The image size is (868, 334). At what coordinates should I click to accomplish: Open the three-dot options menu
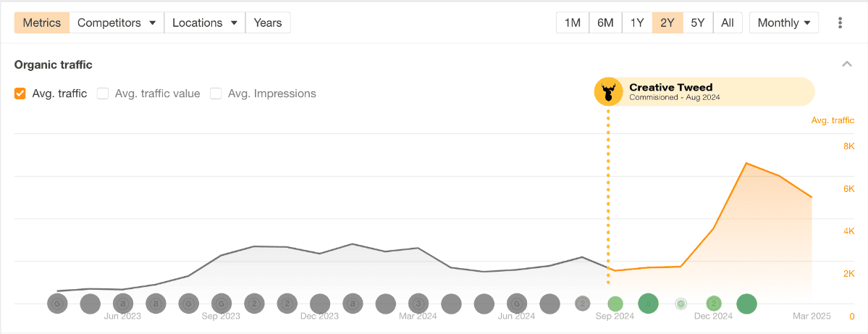(840, 22)
